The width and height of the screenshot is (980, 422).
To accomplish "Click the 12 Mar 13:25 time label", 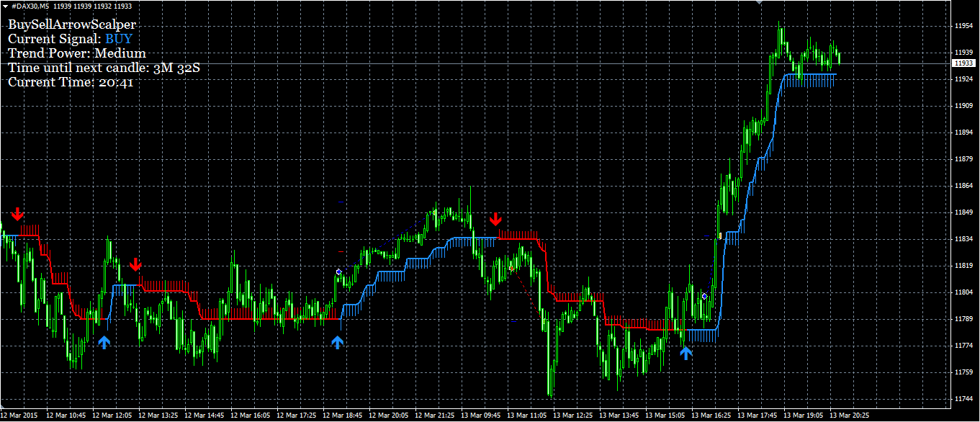I will [x=158, y=416].
